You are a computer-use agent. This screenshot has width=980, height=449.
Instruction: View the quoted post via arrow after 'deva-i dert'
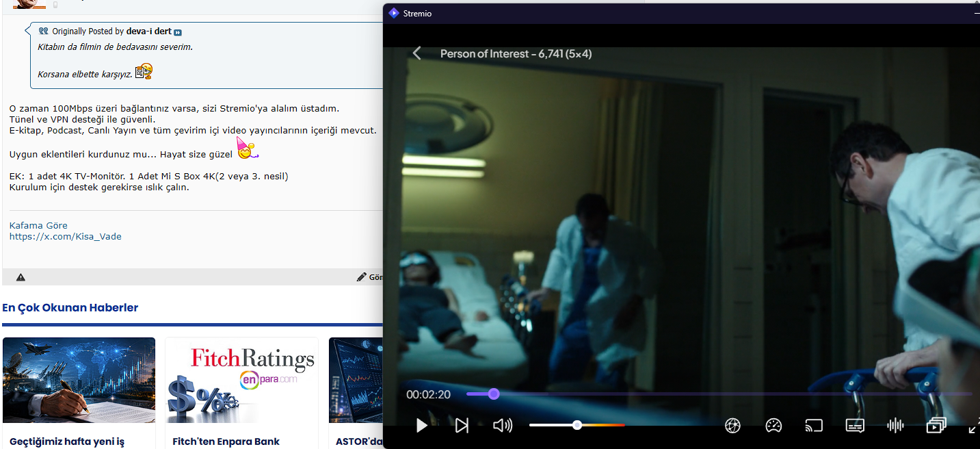coord(178,32)
